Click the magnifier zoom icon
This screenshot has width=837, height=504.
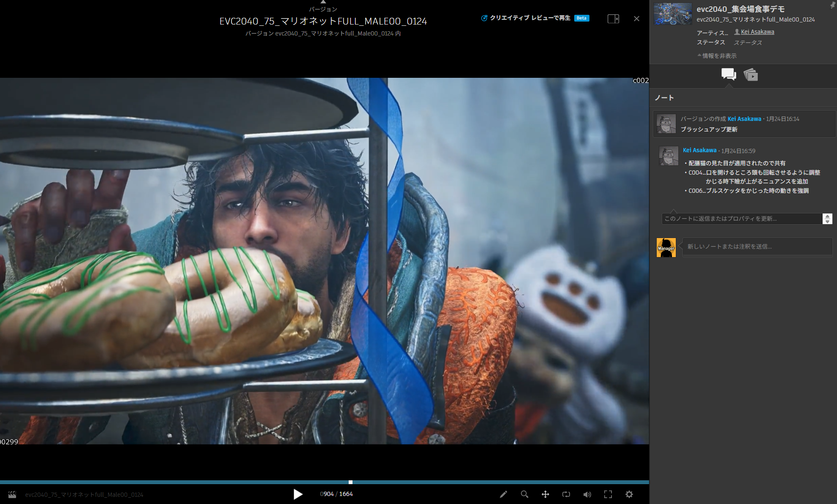[524, 494]
